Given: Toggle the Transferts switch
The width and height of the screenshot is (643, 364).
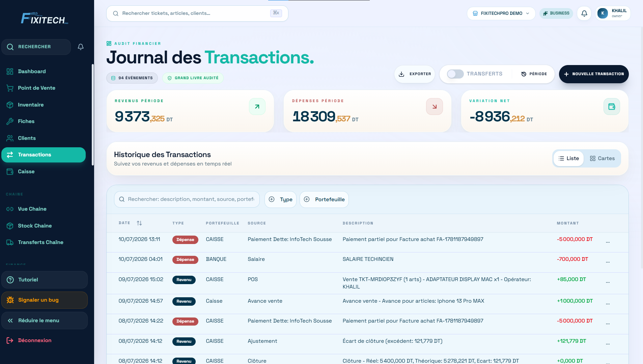Looking at the screenshot, I should [455, 74].
